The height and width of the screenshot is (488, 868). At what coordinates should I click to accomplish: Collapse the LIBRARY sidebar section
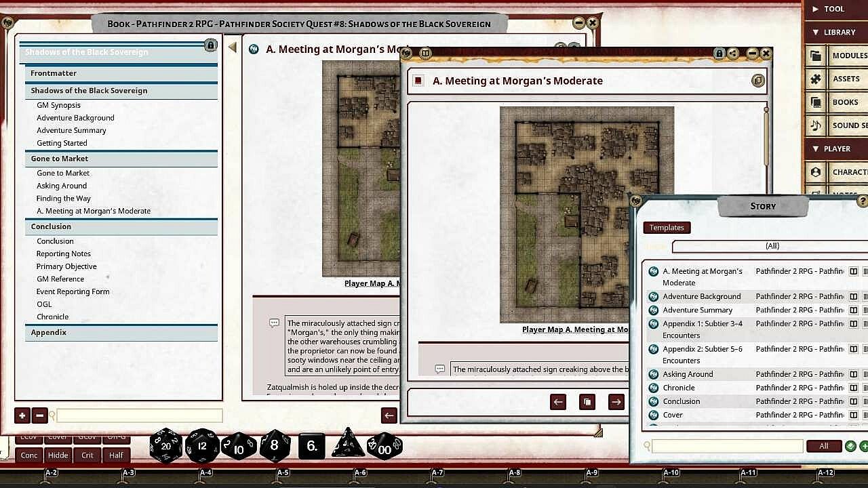pos(835,32)
